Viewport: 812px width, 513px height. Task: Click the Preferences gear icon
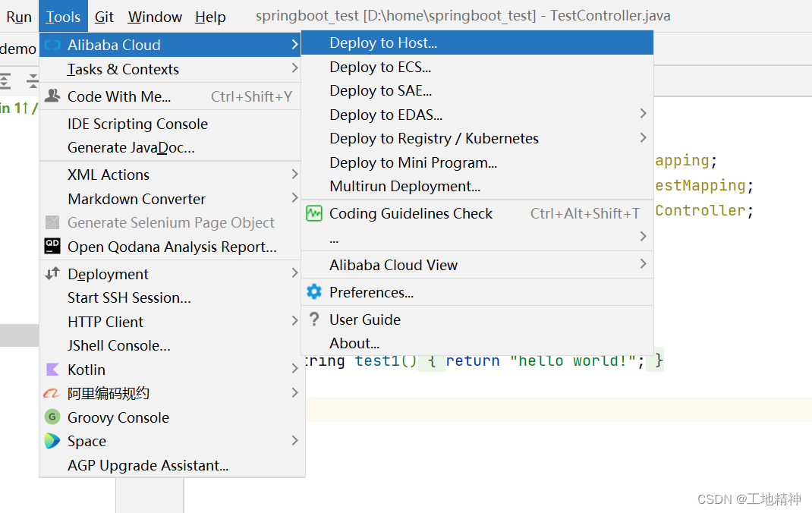[x=314, y=291]
